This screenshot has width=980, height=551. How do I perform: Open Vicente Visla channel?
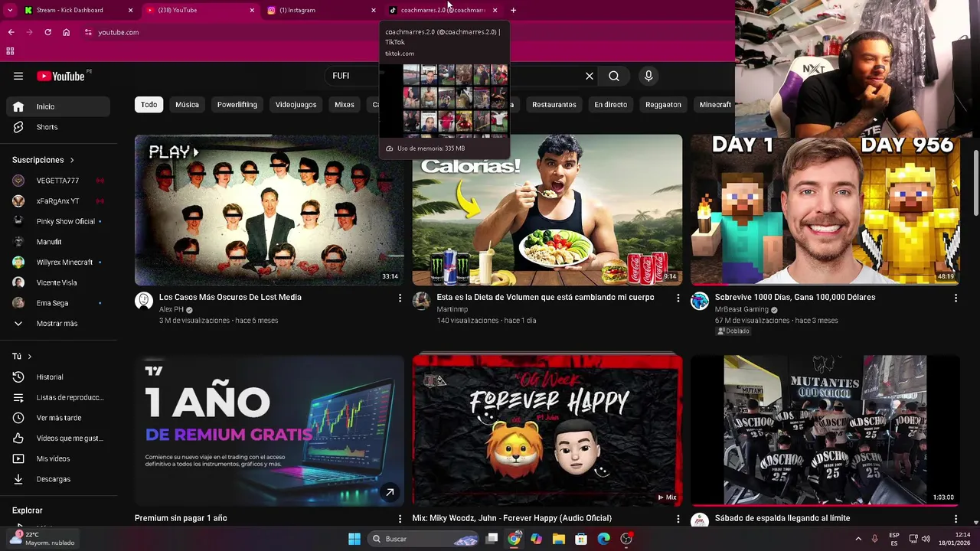[58, 282]
